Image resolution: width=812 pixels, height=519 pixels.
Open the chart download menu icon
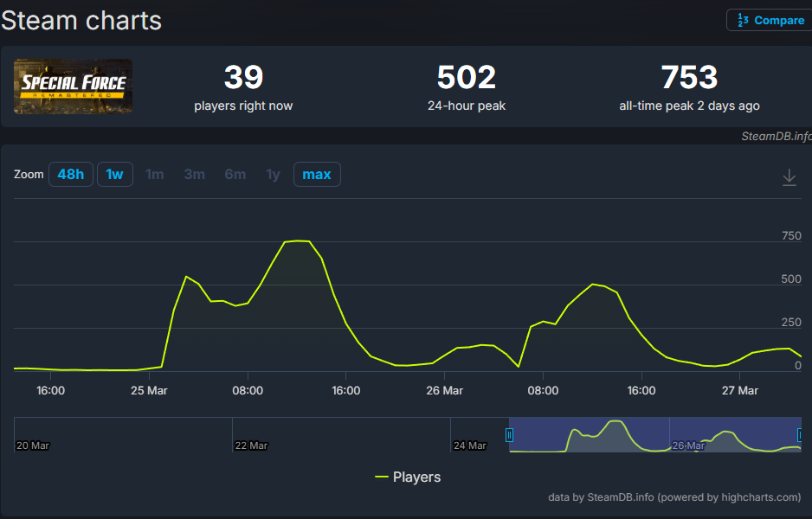[x=789, y=177]
